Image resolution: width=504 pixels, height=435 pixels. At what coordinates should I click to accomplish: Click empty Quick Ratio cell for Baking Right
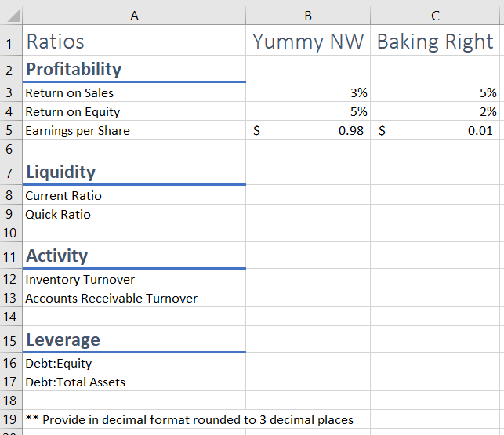click(x=435, y=214)
